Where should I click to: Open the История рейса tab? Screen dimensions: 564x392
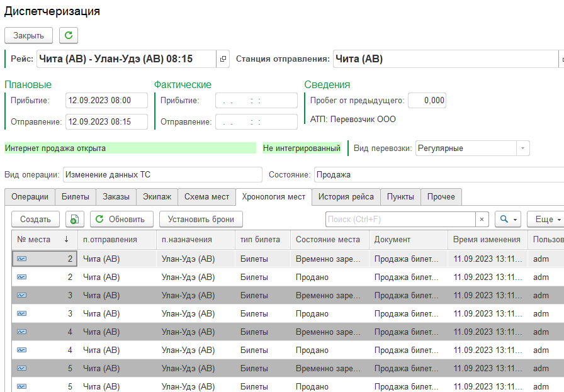coord(346,197)
